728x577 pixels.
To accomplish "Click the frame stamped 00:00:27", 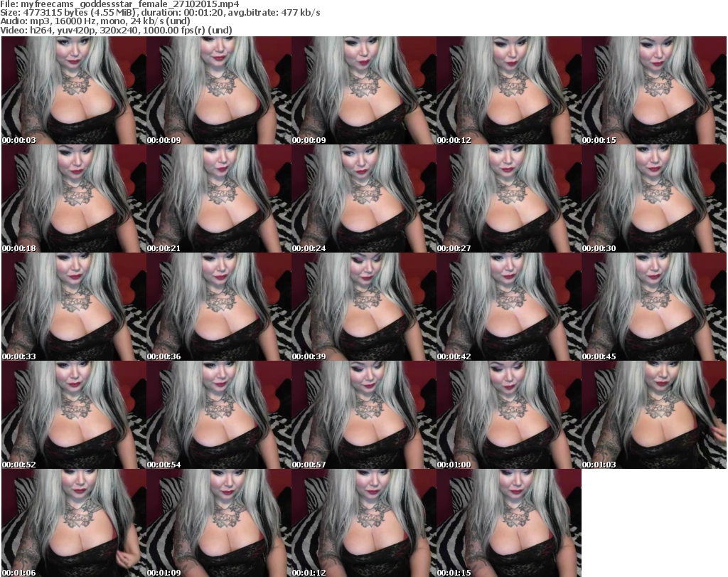I will coord(509,198).
